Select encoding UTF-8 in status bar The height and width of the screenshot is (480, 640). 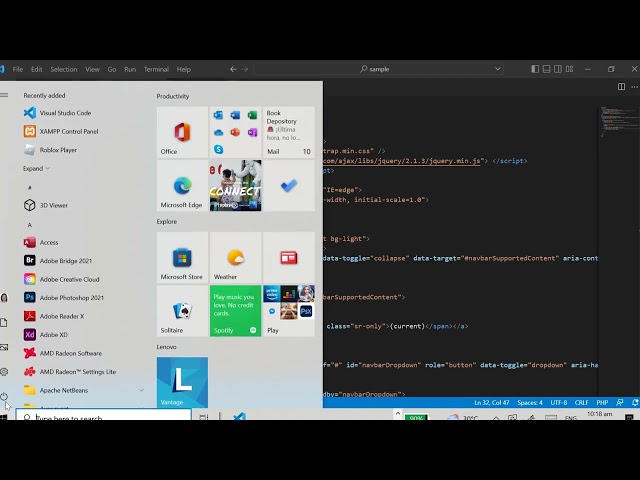[559, 402]
